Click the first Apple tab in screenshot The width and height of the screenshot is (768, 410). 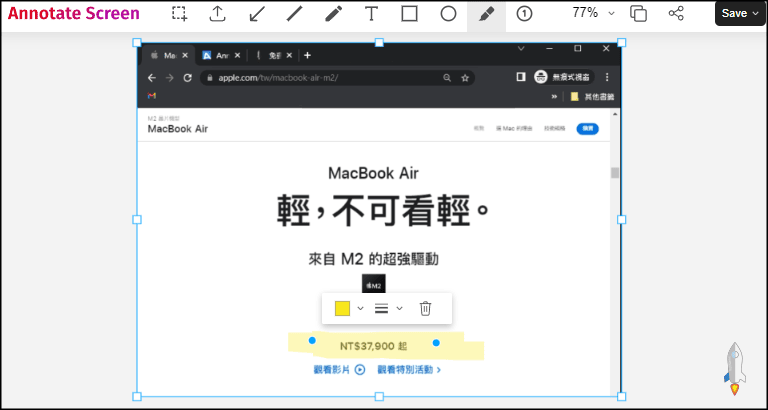click(x=168, y=55)
